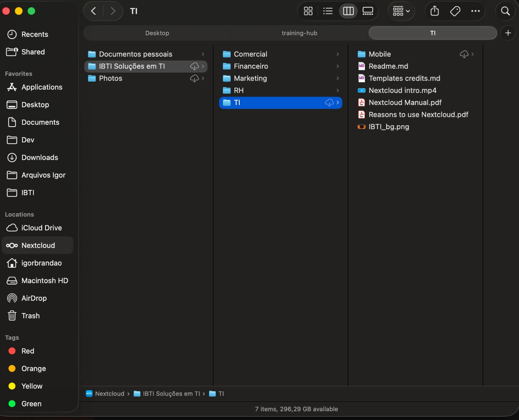This screenshot has width=519, height=420.
Task: Switch to icon view in toolbar
Action: (308, 11)
